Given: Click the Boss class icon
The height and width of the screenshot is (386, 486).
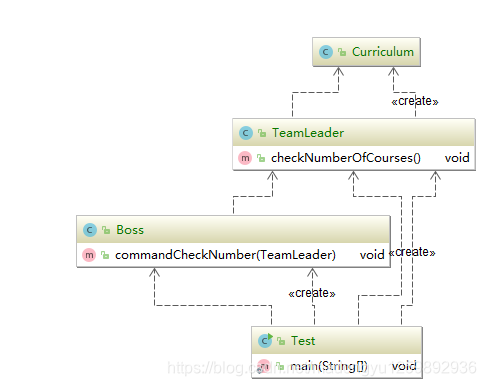Looking at the screenshot, I should (90, 230).
